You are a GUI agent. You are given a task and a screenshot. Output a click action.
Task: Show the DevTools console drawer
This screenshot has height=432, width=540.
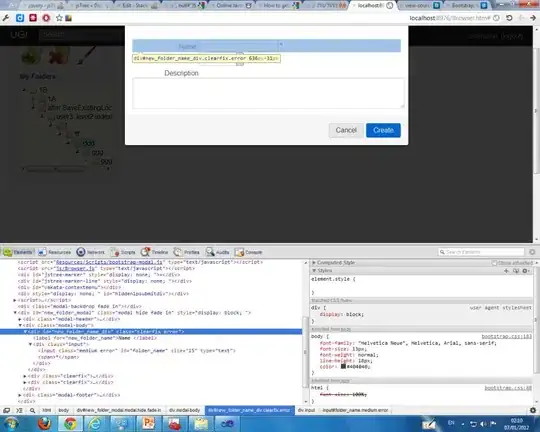pos(19,410)
